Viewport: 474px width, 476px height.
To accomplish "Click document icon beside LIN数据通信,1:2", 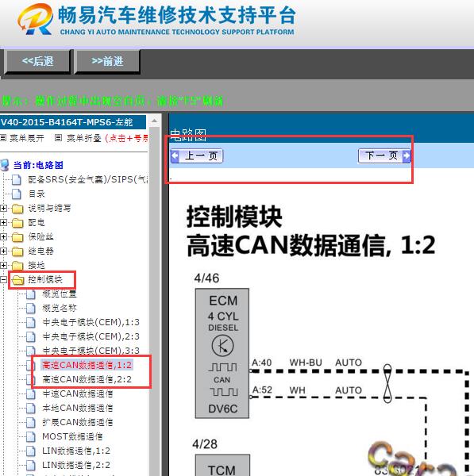I will pyautogui.click(x=31, y=451).
